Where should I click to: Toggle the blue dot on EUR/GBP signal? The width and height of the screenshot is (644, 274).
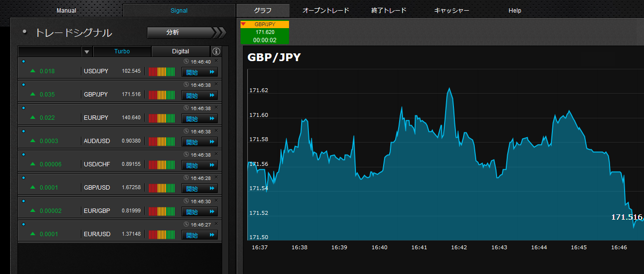point(23,201)
